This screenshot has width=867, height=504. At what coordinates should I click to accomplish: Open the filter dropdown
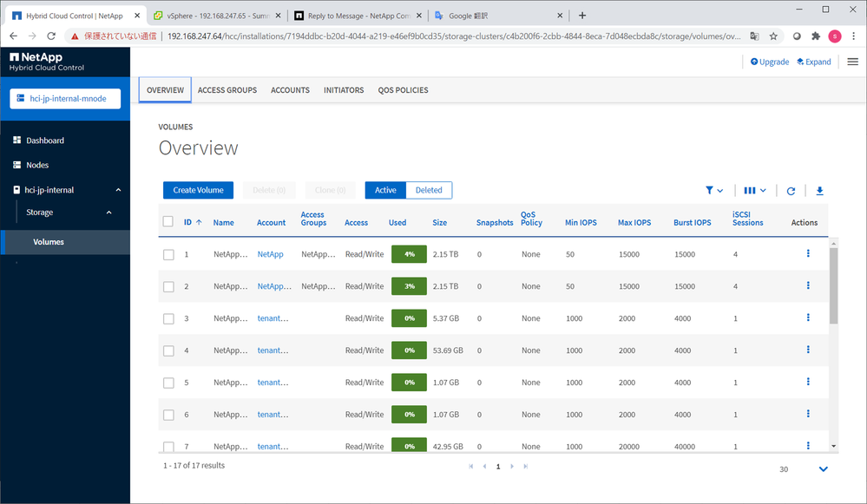coord(714,191)
